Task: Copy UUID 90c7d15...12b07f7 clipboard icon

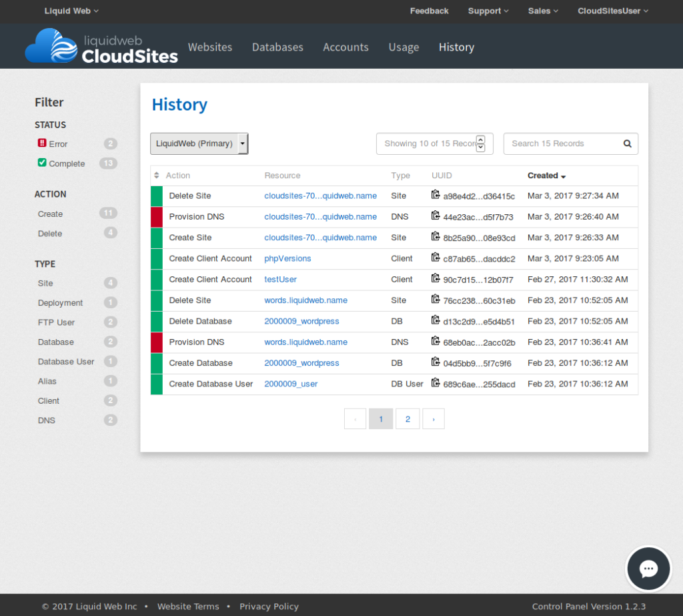Action: tap(435, 278)
